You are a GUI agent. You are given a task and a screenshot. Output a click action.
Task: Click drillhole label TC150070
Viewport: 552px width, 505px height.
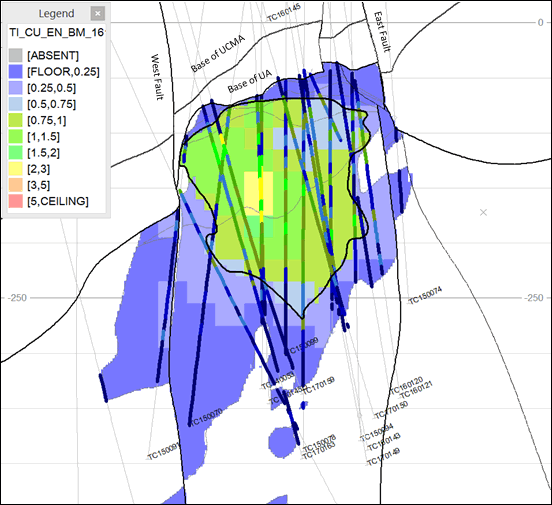tap(205, 417)
